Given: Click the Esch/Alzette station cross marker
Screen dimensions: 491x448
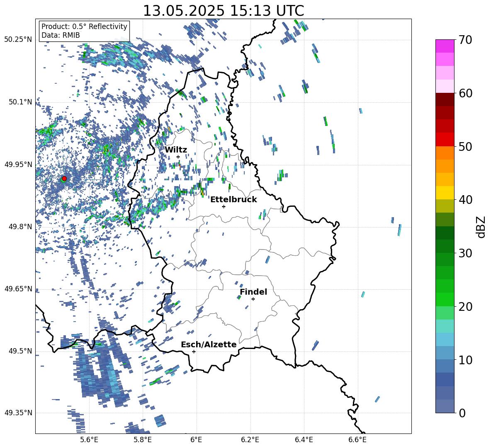Looking at the screenshot, I should pos(194,351).
